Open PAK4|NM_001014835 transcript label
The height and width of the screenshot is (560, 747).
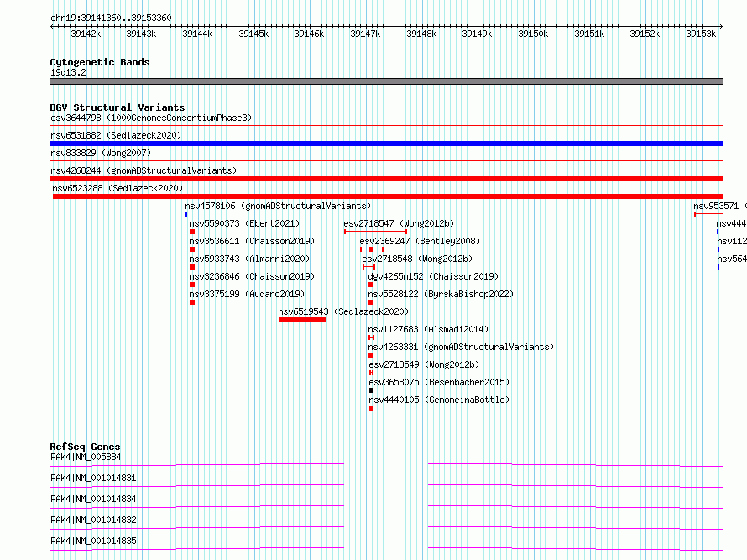coord(93,541)
